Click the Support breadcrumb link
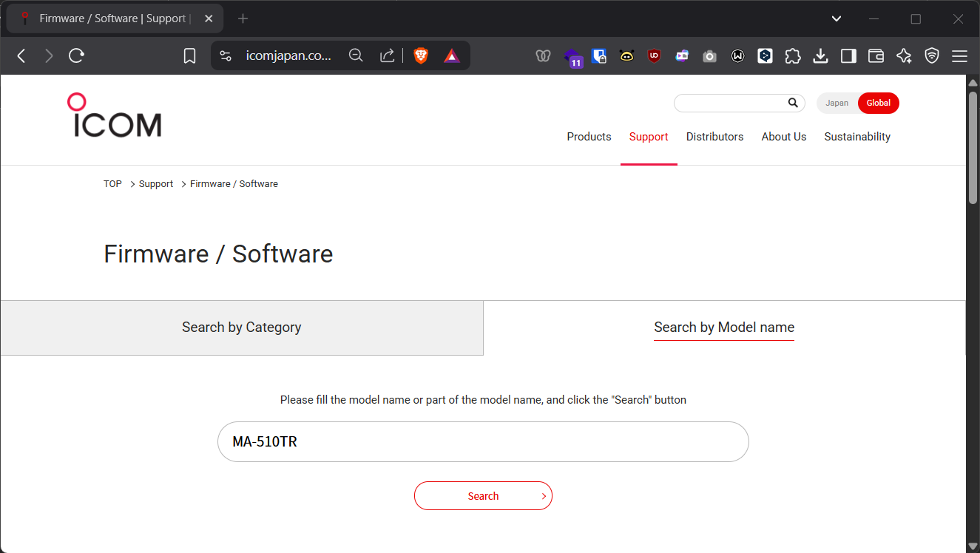This screenshot has width=980, height=553. click(156, 184)
